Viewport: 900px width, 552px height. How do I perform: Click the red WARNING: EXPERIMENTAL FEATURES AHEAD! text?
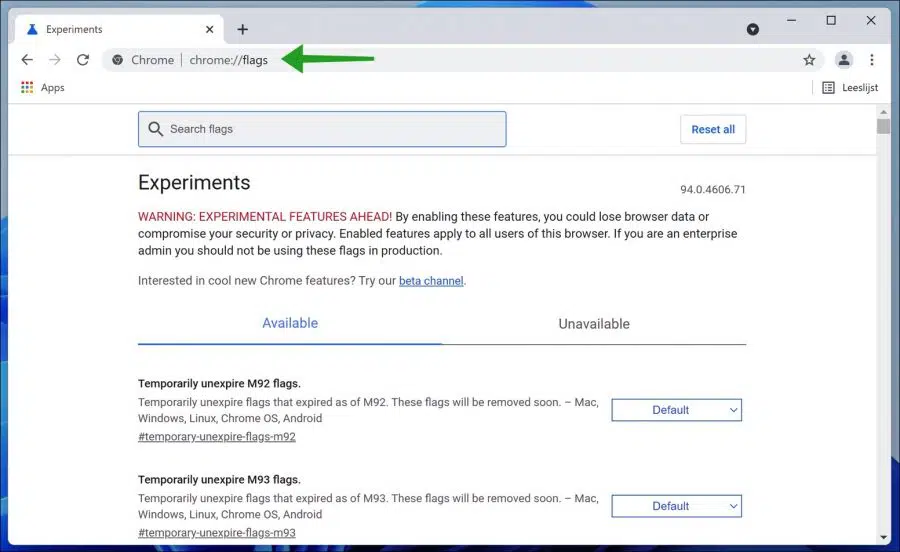click(x=265, y=216)
